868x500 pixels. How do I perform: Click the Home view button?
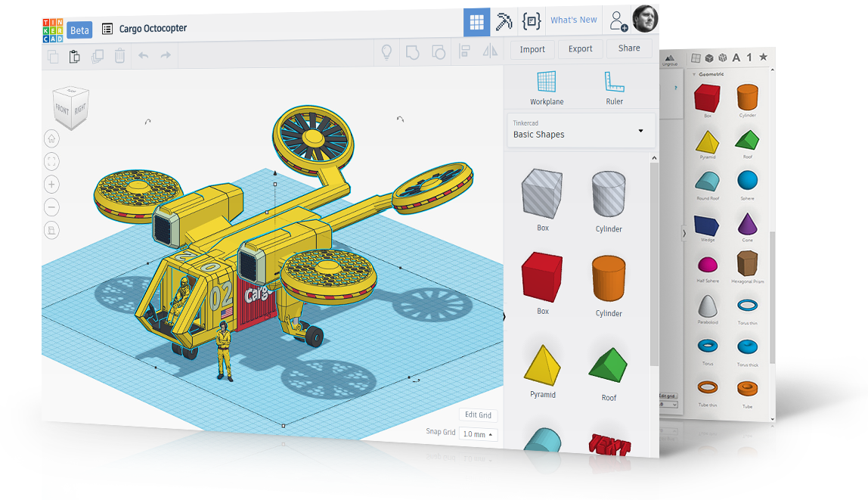[x=51, y=138]
